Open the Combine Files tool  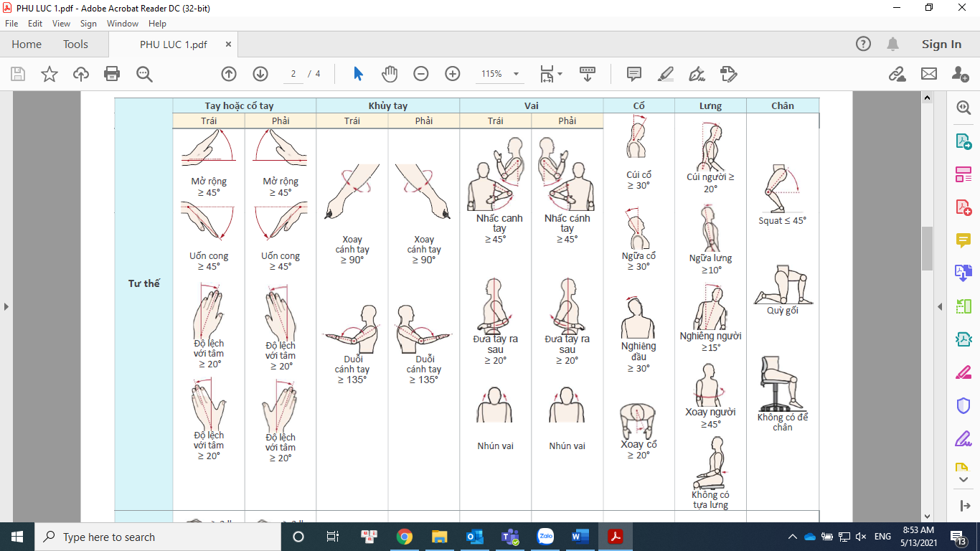964,273
